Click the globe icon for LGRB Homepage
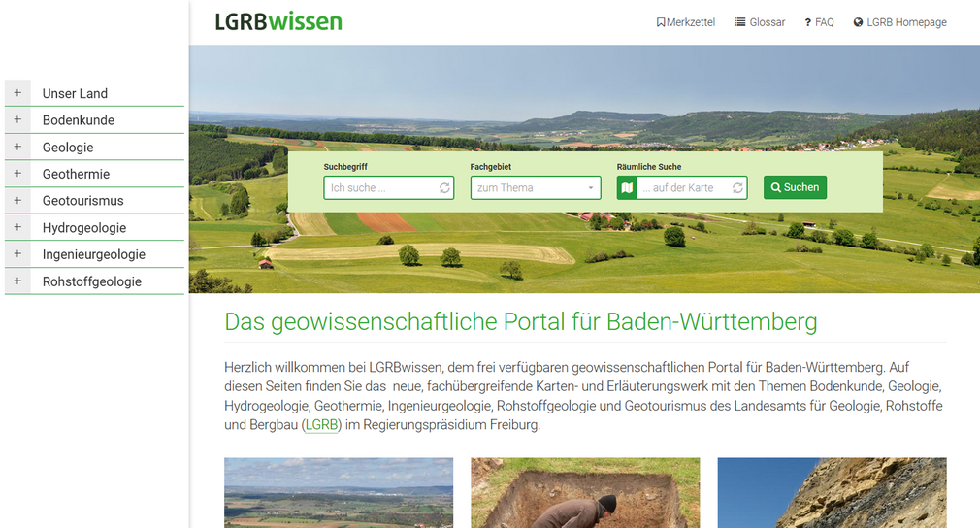The image size is (980, 528). [x=858, y=22]
